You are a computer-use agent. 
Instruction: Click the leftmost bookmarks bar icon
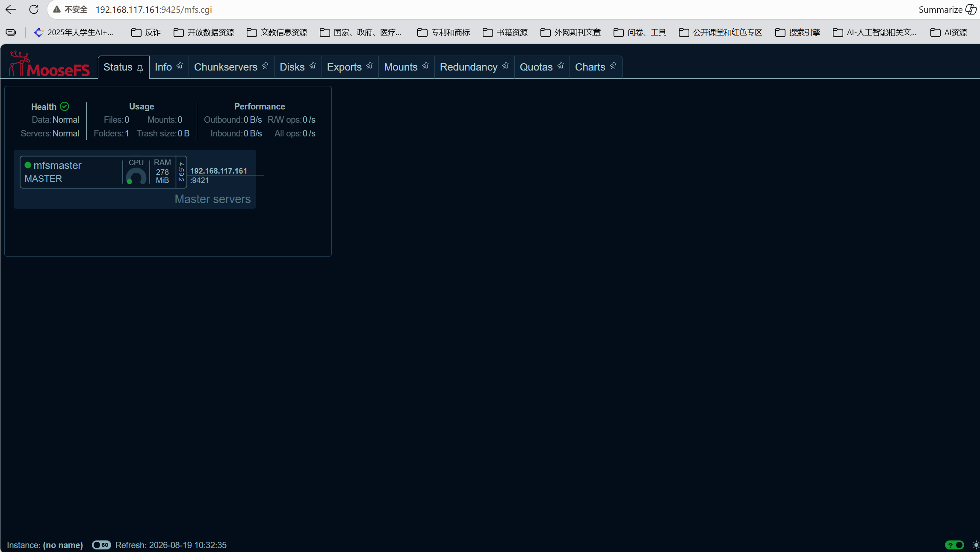pyautogui.click(x=11, y=32)
